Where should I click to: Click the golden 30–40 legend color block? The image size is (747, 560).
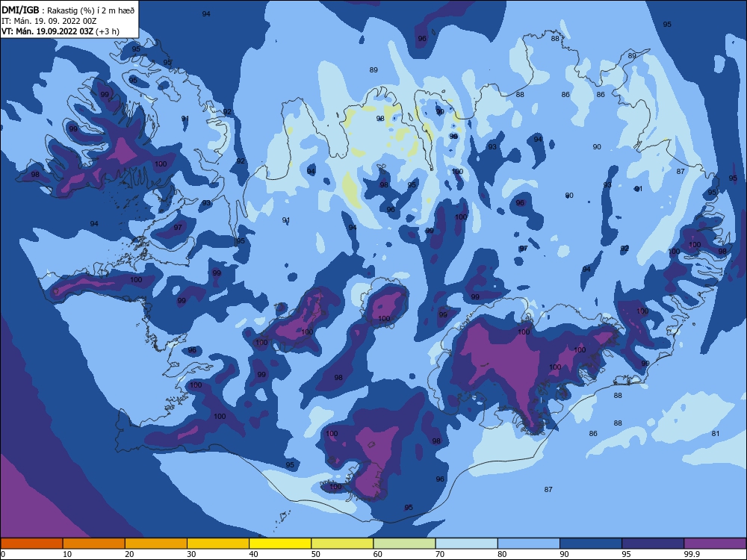click(x=218, y=544)
